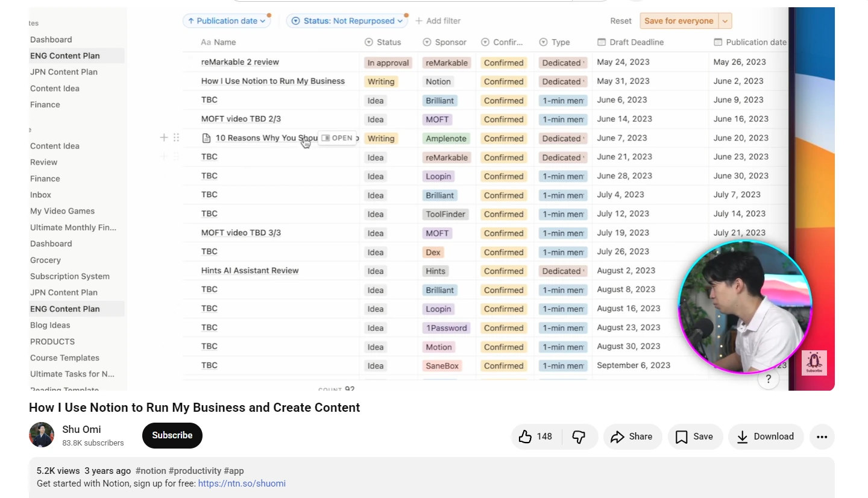
Task: Open the Status: Not Repurposed filter dropdown
Action: click(347, 20)
